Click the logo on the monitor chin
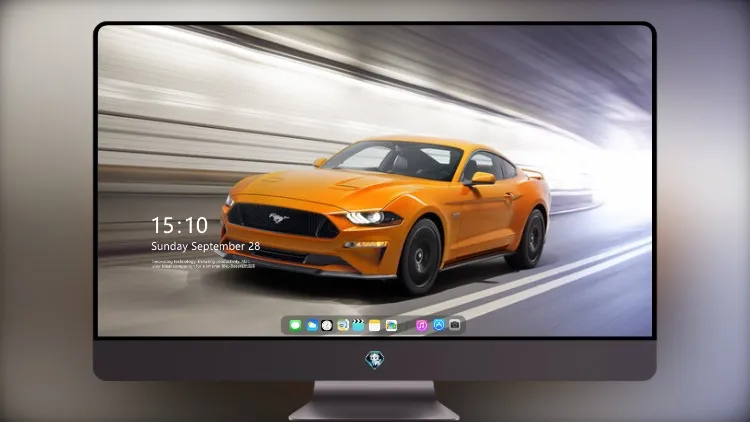 (375, 360)
